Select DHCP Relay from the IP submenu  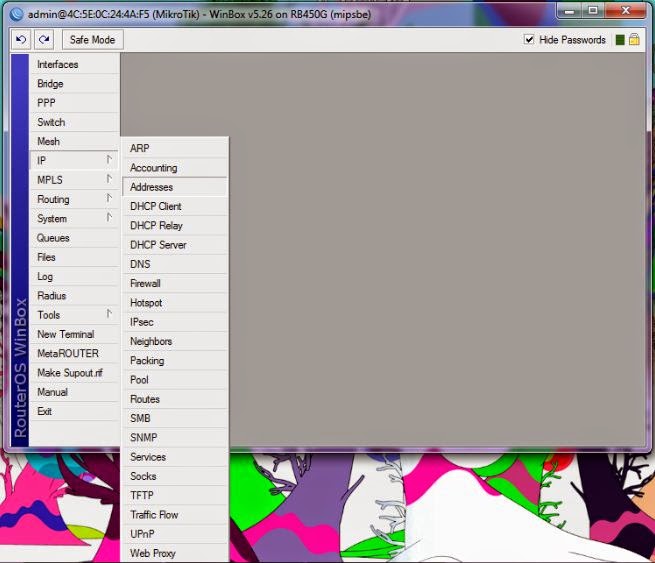175,225
